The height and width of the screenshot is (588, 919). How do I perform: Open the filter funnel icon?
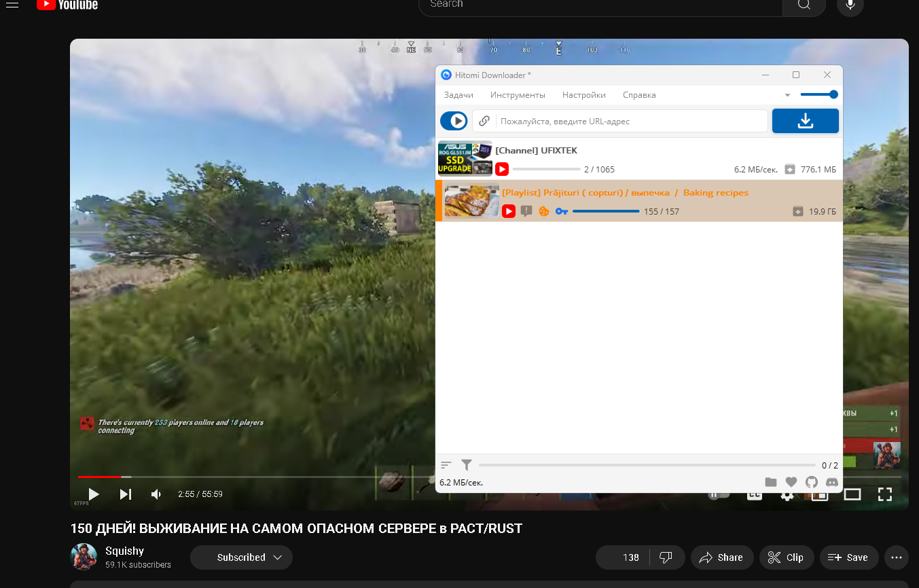coord(467,465)
